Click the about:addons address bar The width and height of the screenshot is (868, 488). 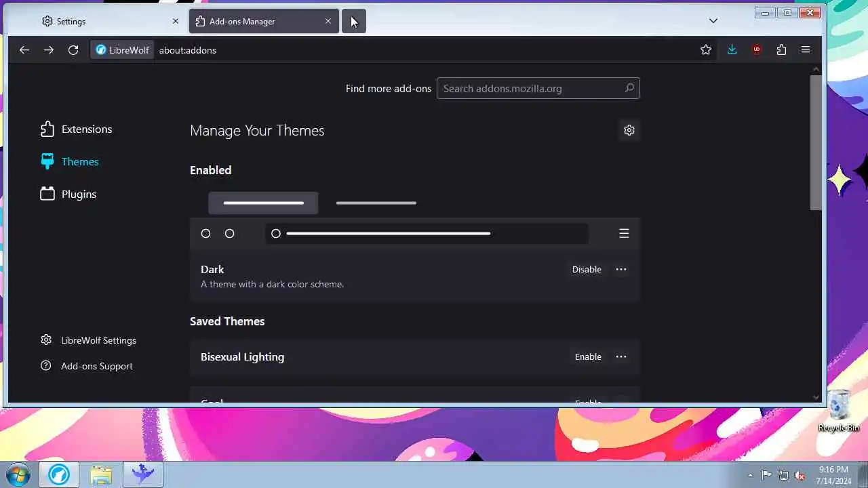coord(426,50)
